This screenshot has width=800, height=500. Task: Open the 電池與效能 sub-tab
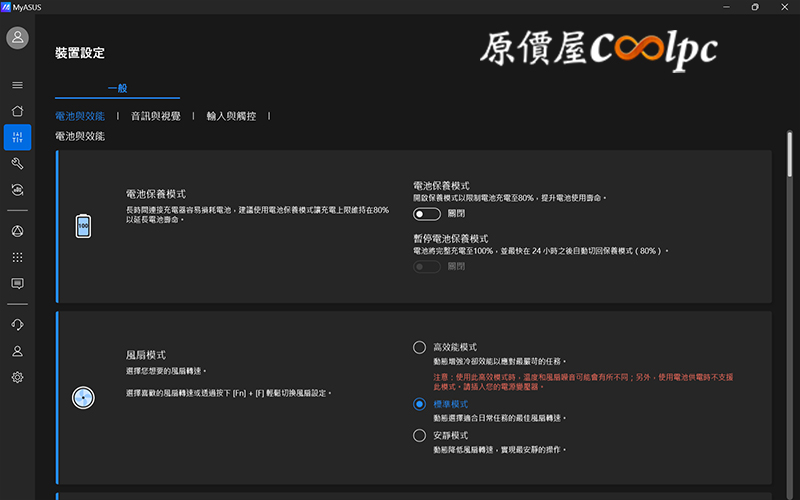pos(80,116)
